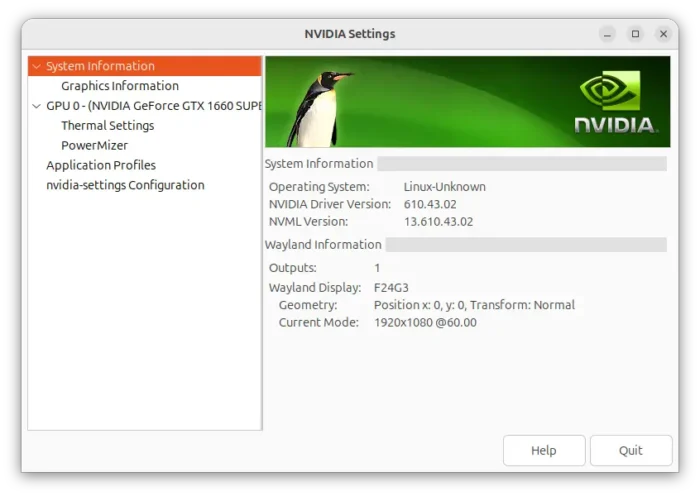Image resolution: width=700 pixels, height=496 pixels.
Task: Click the Wayland Information section header
Action: [323, 245]
